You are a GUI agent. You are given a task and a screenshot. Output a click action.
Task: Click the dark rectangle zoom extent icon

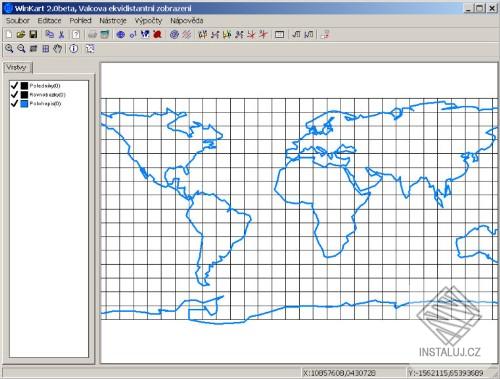pyautogui.click(x=33, y=49)
